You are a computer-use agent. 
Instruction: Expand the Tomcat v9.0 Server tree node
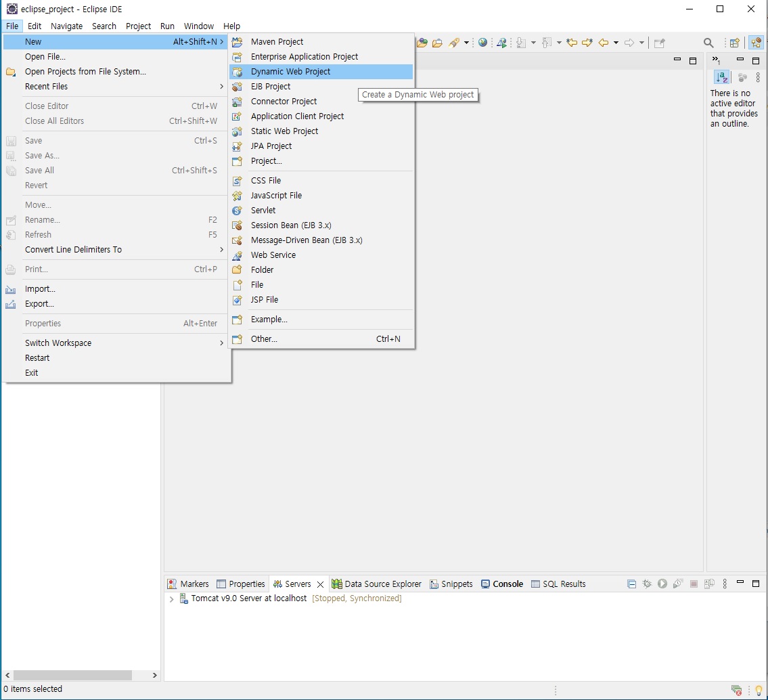(171, 599)
